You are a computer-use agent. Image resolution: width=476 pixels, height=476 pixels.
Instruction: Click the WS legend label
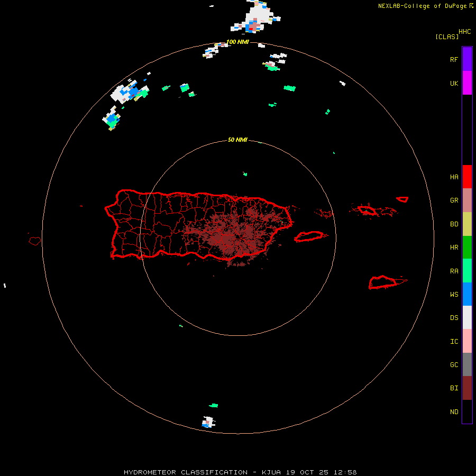pos(454,294)
